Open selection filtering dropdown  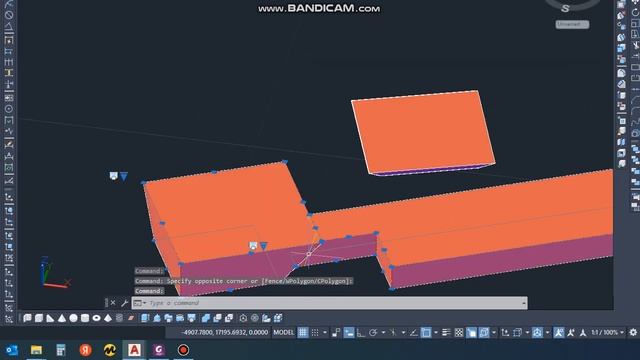tap(527, 333)
